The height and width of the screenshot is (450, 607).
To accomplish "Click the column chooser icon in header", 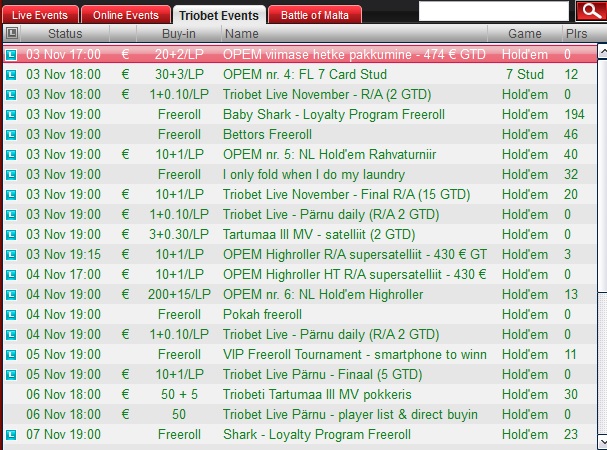I will [12, 33].
